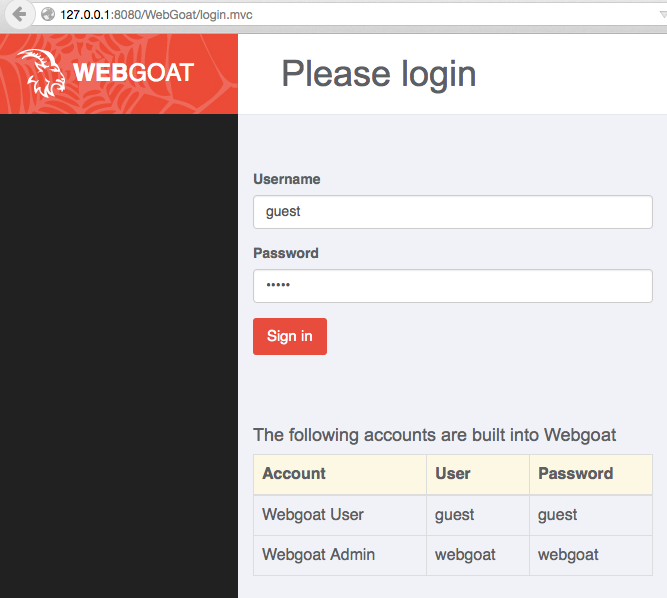Viewport: 667px width, 598px height.
Task: Select the Password column header in table
Action: [575, 473]
